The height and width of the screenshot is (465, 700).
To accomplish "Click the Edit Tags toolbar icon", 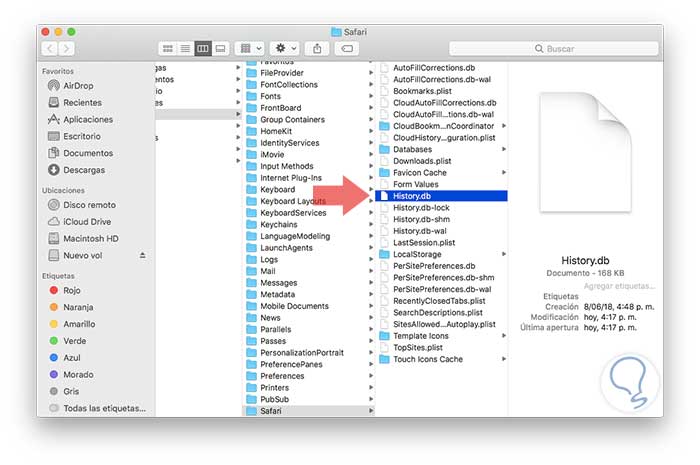I will pos(347,49).
